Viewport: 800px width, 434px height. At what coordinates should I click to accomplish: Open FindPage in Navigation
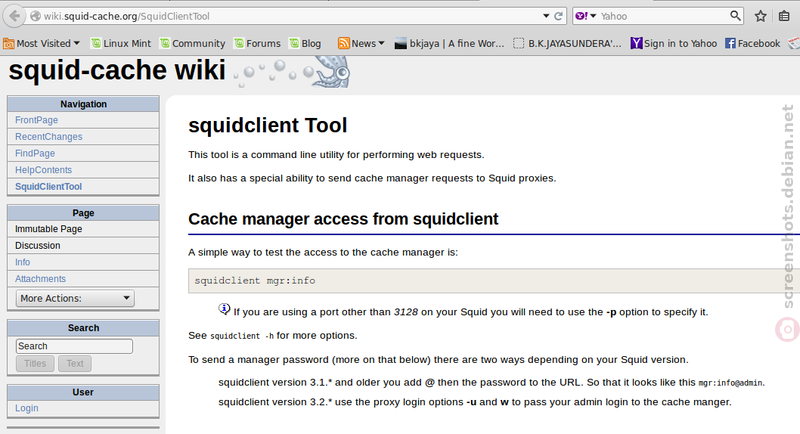click(35, 153)
